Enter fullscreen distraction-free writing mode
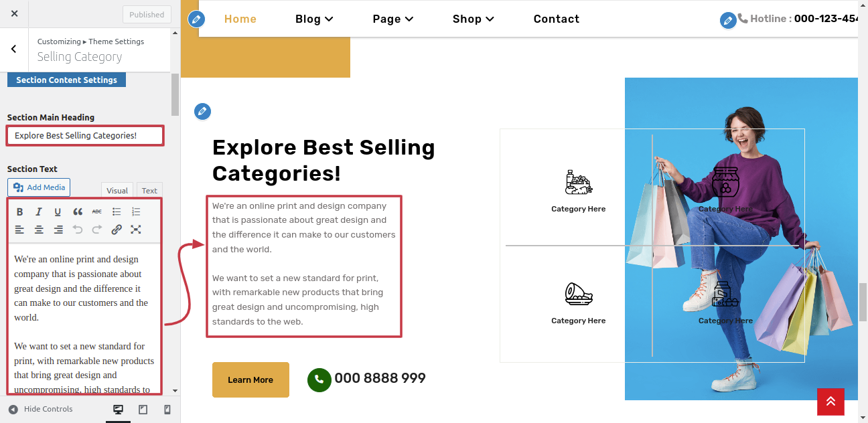868x423 pixels. [x=136, y=230]
